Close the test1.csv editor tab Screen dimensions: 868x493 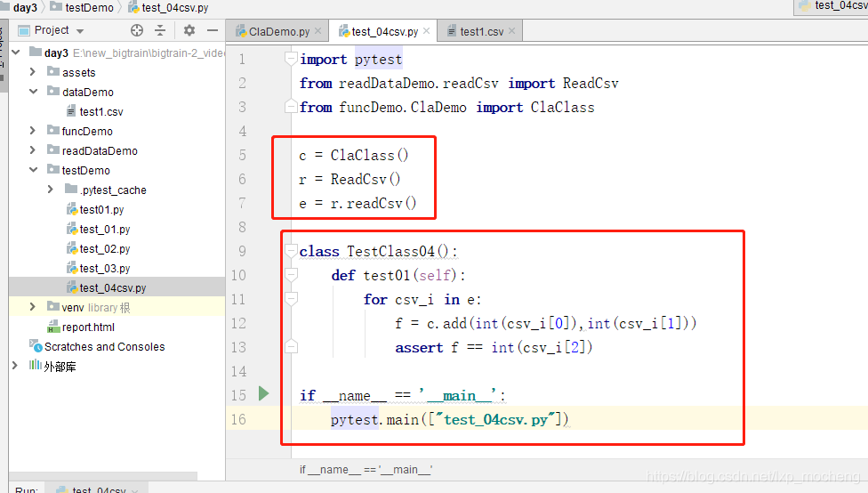512,31
